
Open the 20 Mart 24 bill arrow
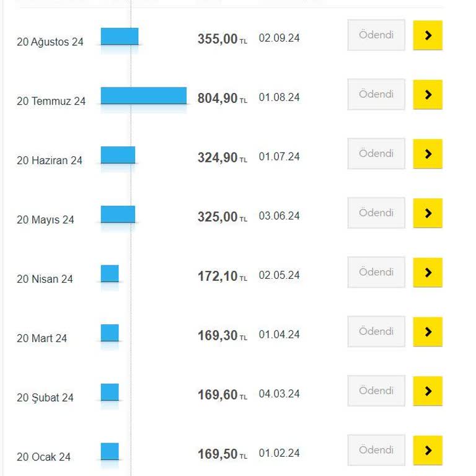(x=428, y=332)
